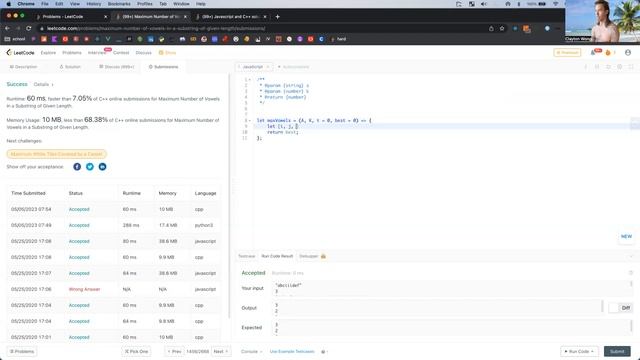Open the macOS Apple menu
Image resolution: width=640 pixels, height=360 pixels.
pyautogui.click(x=9, y=4)
